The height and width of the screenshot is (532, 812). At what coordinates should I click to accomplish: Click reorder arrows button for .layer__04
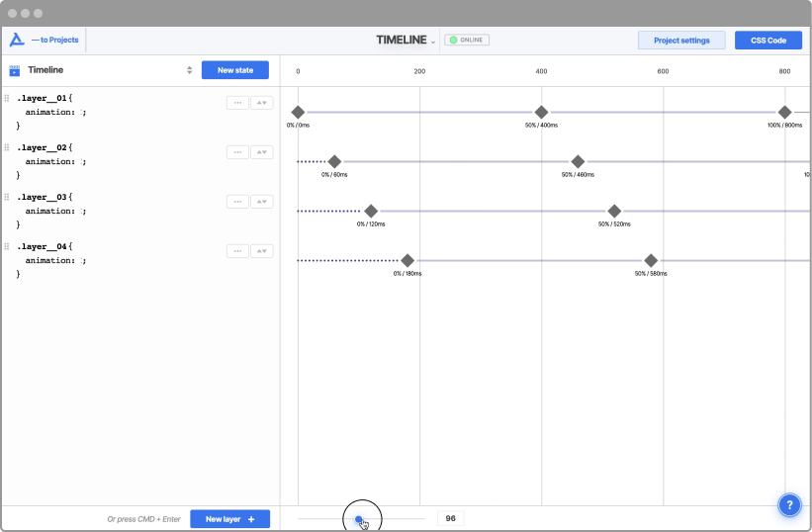262,251
